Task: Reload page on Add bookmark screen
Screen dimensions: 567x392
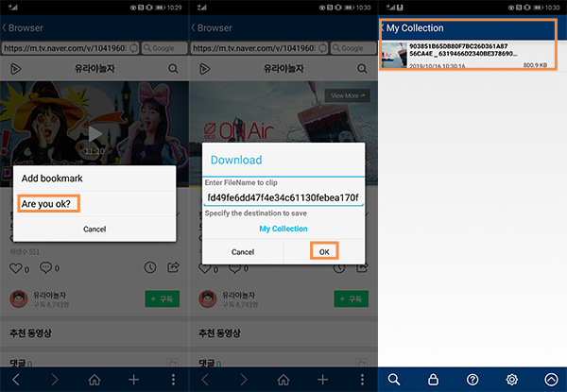Action: click(134, 48)
